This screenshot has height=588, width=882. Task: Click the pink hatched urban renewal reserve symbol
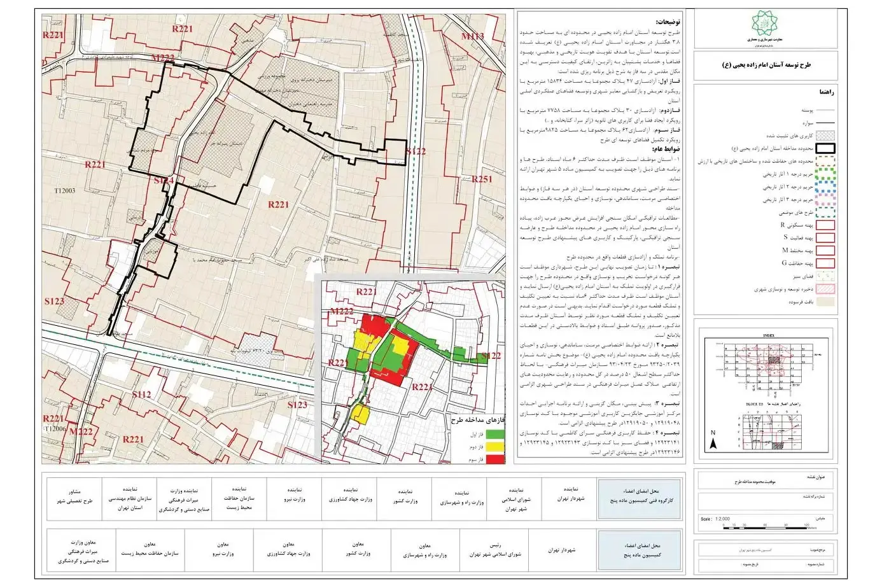point(824,289)
